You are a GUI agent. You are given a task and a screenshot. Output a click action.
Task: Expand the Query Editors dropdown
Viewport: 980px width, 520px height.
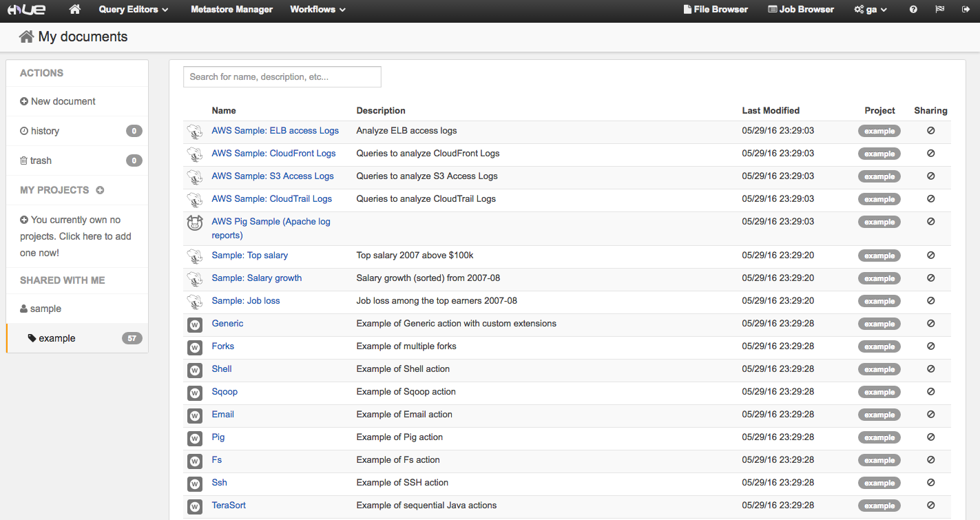(x=133, y=10)
